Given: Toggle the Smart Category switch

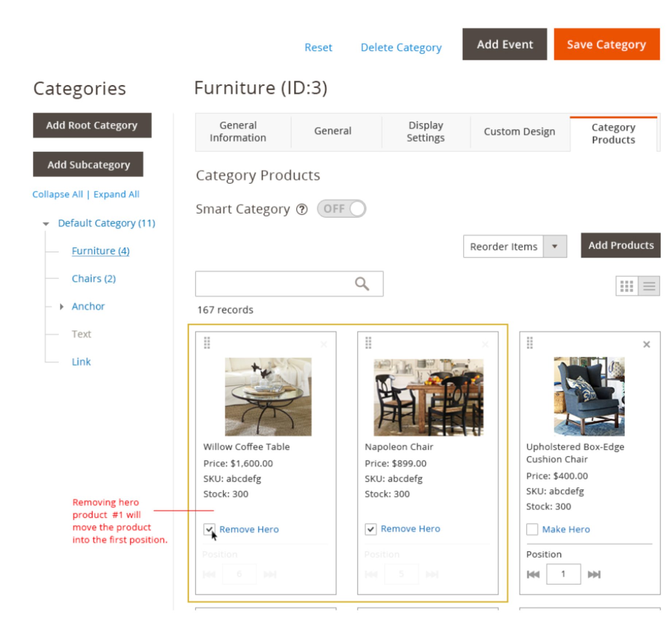Looking at the screenshot, I should click(x=341, y=209).
